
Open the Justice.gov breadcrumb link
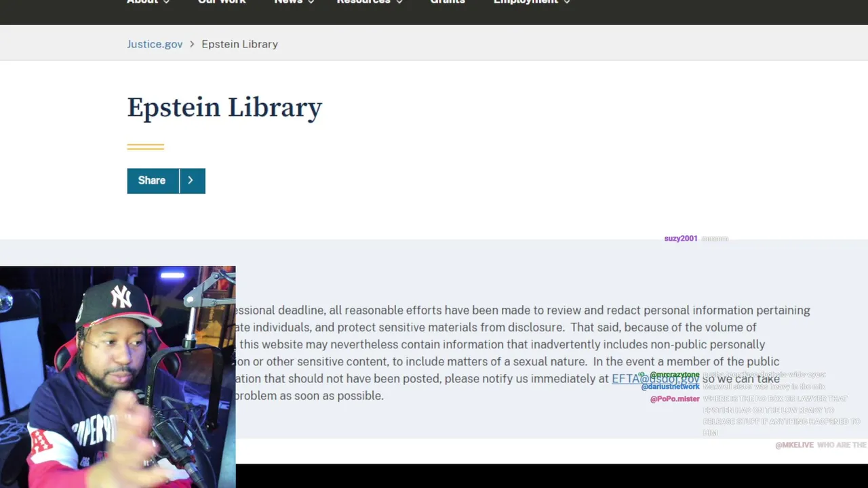tap(155, 44)
